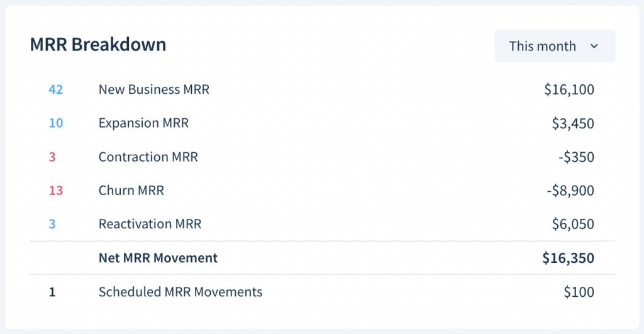Viewport: 644px width, 334px height.
Task: Open the This month period dropdown
Action: pos(555,46)
